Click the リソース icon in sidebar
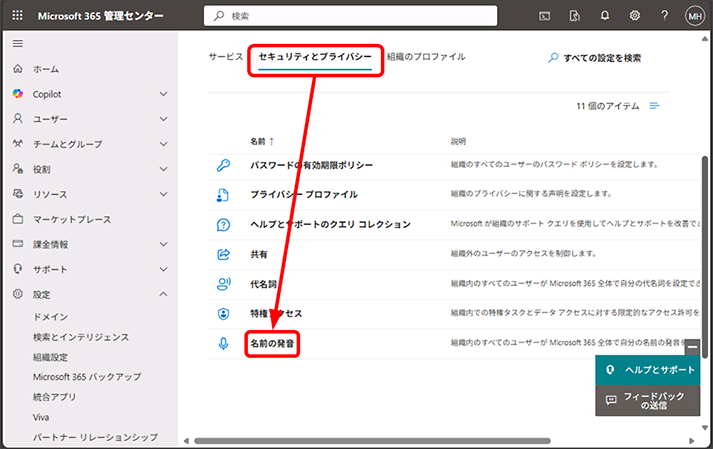The height and width of the screenshot is (449, 713). coord(18,194)
